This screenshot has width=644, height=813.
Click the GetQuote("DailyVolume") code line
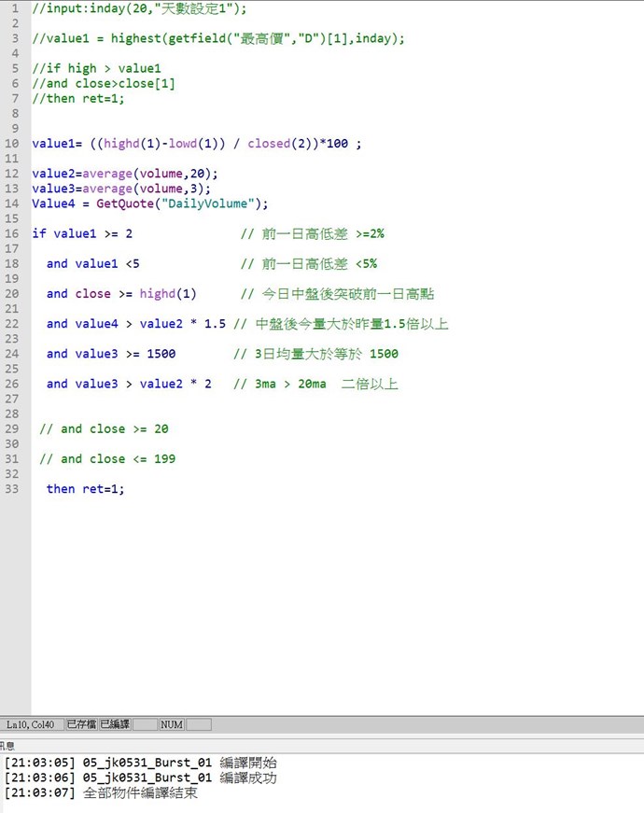[149, 203]
